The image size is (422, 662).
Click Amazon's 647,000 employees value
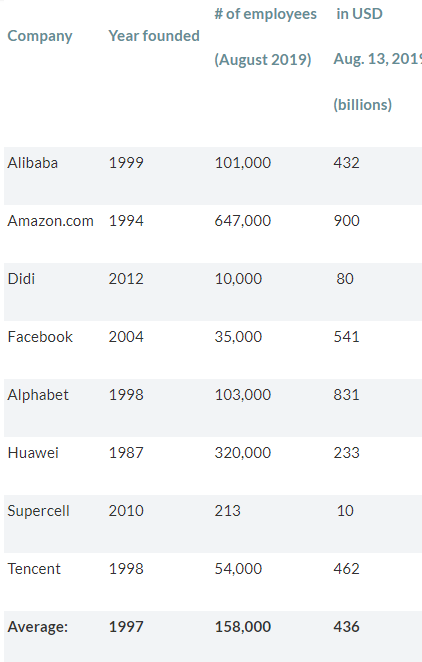243,221
